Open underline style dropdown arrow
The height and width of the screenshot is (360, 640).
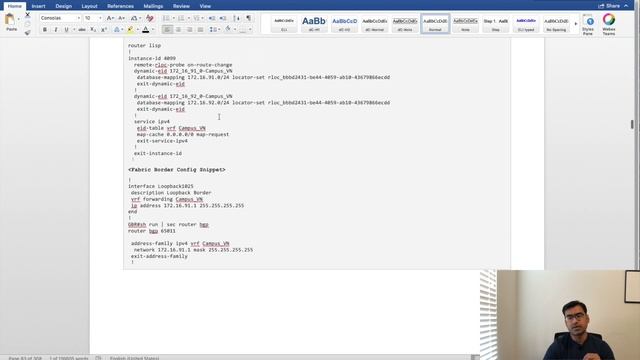pyautogui.click(x=74, y=29)
